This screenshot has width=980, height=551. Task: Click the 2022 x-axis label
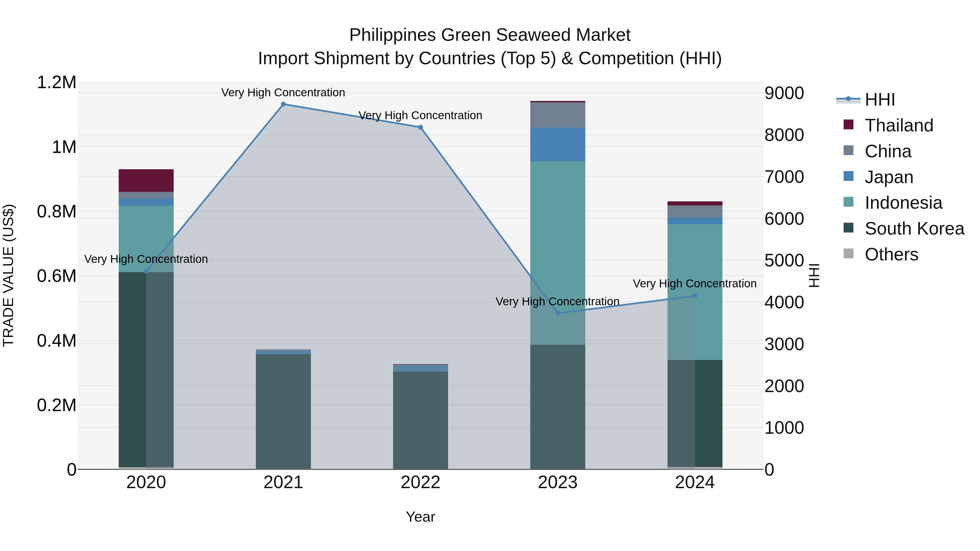(x=420, y=482)
